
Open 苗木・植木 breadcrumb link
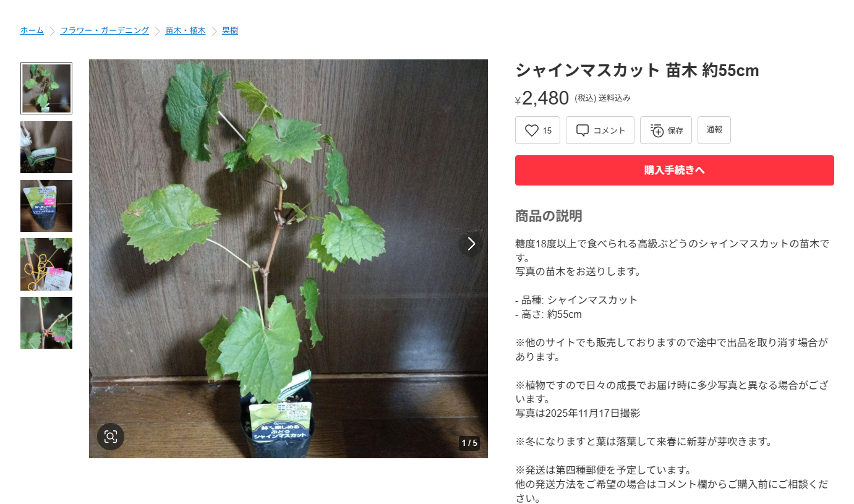click(x=186, y=30)
